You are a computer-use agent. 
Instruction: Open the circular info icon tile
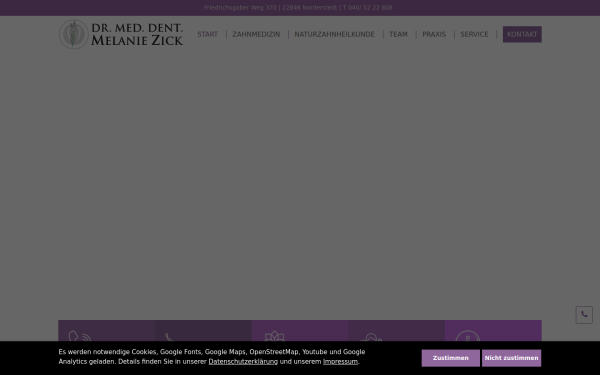(468, 336)
